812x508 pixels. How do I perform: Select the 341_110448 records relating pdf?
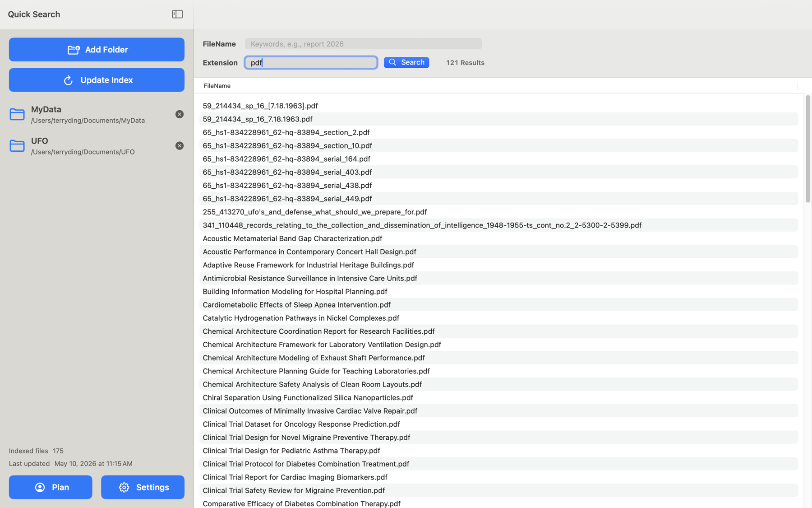pos(498,225)
